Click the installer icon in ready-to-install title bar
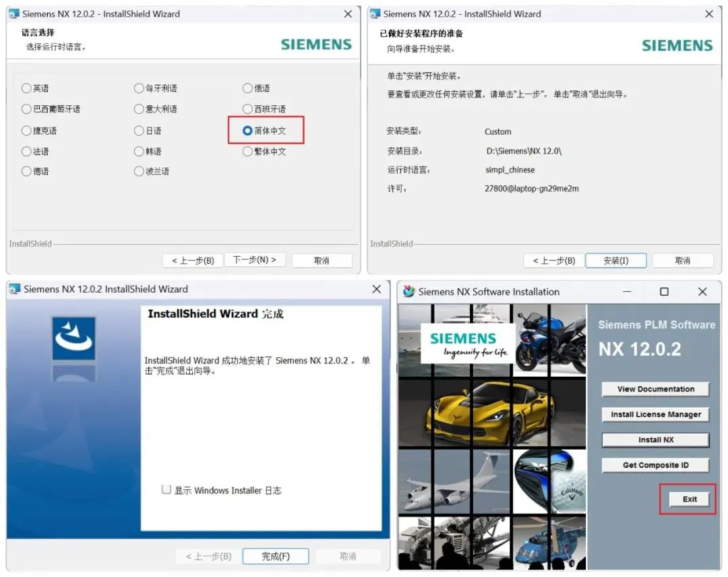Viewport: 728px width, 577px height. point(375,14)
